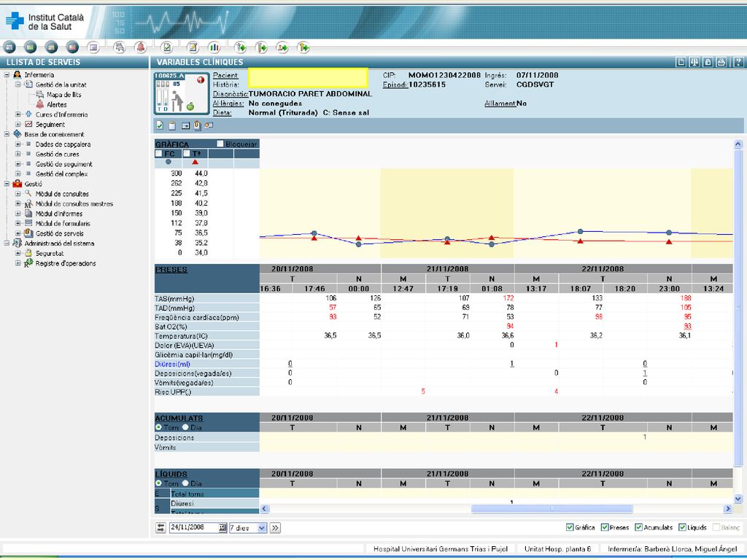Click the green check document icon below patient data
This screenshot has height=560, width=747.
tap(160, 125)
